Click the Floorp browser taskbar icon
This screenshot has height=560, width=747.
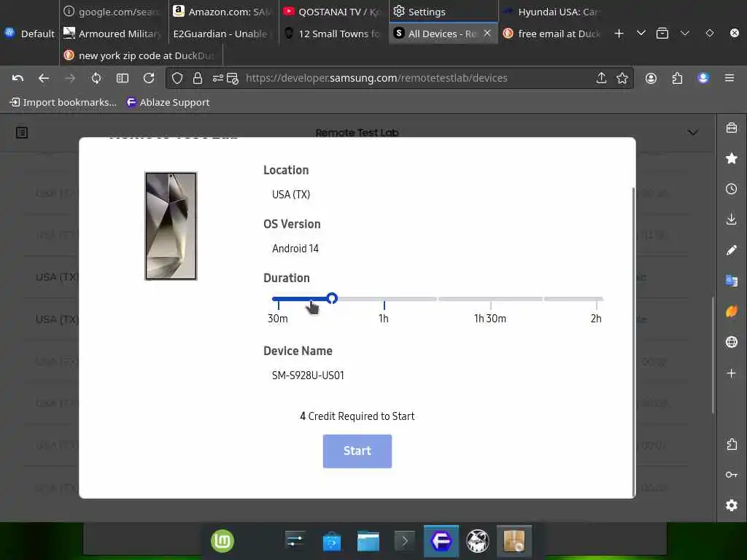tap(441, 542)
